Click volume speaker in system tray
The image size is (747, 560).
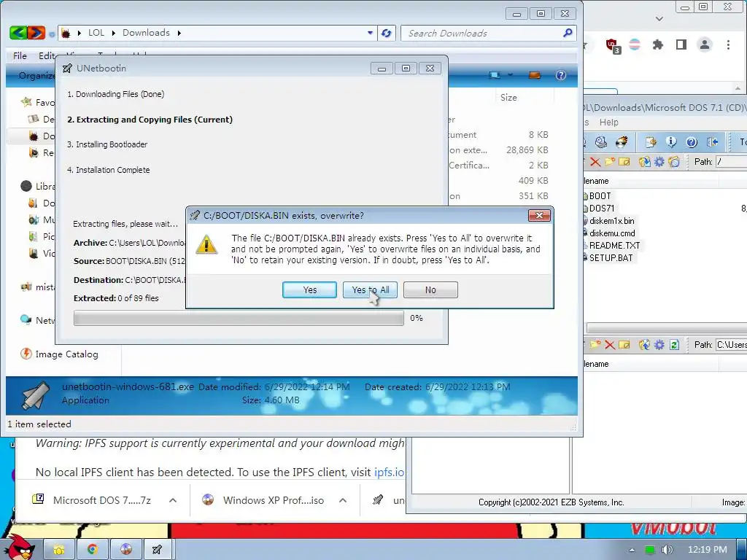coord(667,550)
